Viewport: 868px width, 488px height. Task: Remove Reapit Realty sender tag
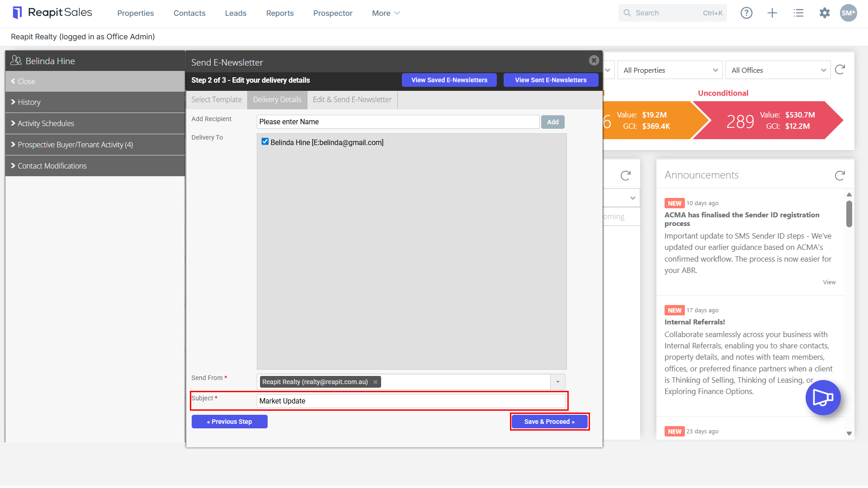375,382
